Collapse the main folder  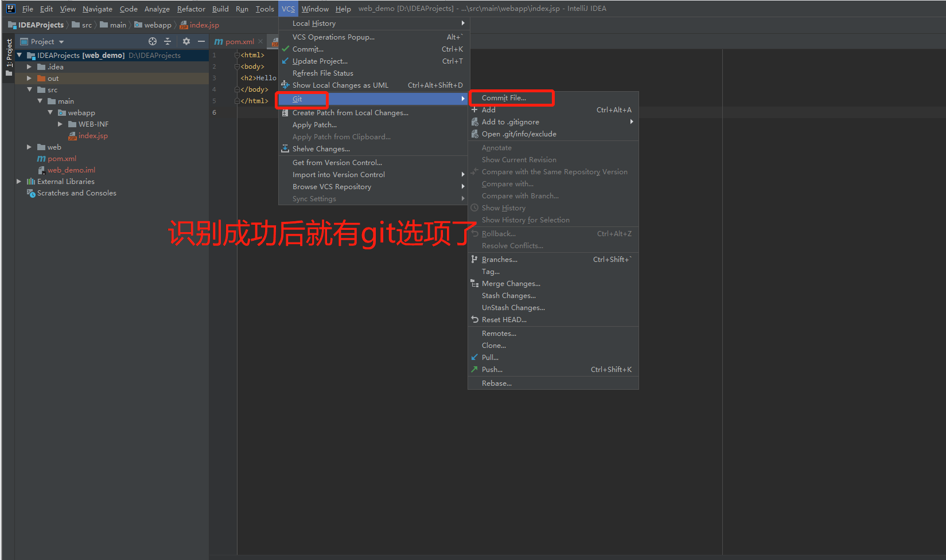40,101
